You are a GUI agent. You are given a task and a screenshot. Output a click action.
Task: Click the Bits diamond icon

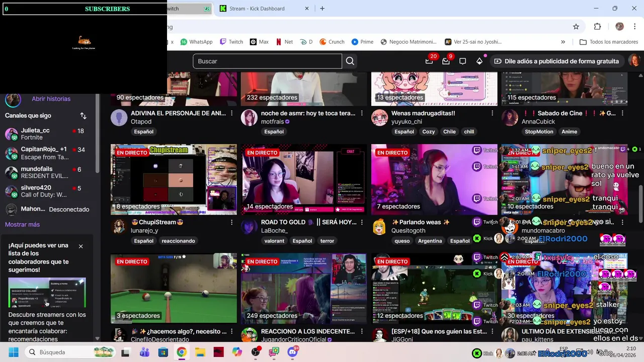coord(479,61)
